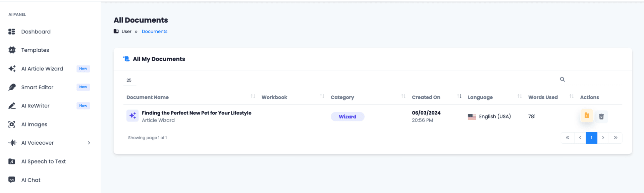
Task: Open AI Images sidebar icon
Action: 12,125
